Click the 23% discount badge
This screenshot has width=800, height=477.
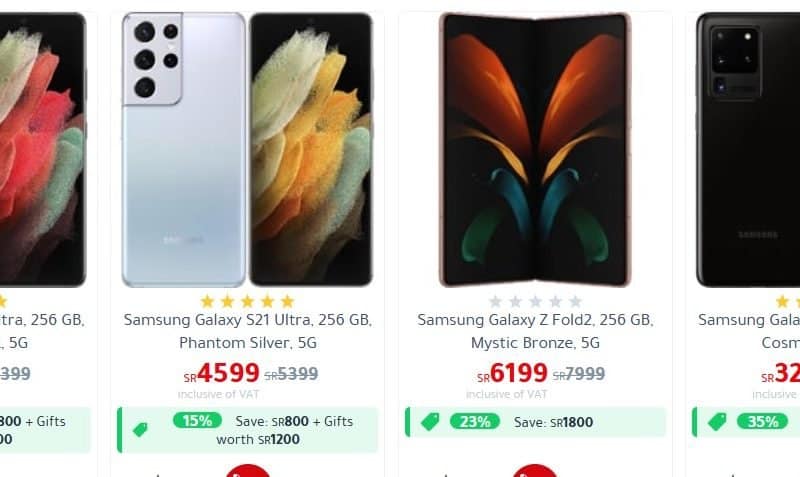[475, 422]
